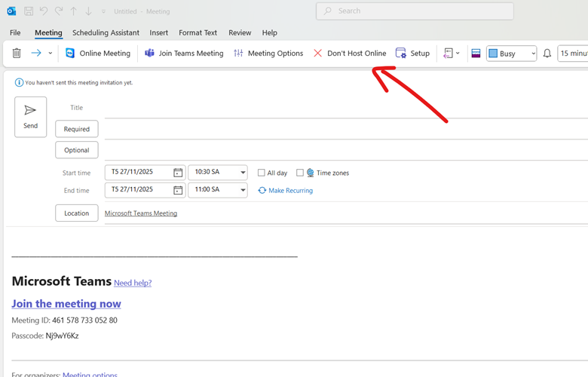Expand the Forward arrow dropdown chevron
This screenshot has height=377, width=588.
click(x=51, y=54)
